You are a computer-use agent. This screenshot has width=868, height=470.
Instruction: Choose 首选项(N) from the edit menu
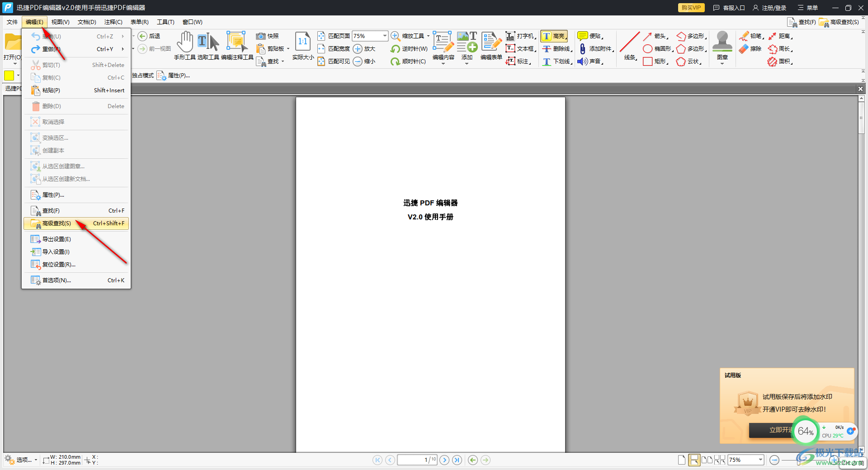(76, 280)
